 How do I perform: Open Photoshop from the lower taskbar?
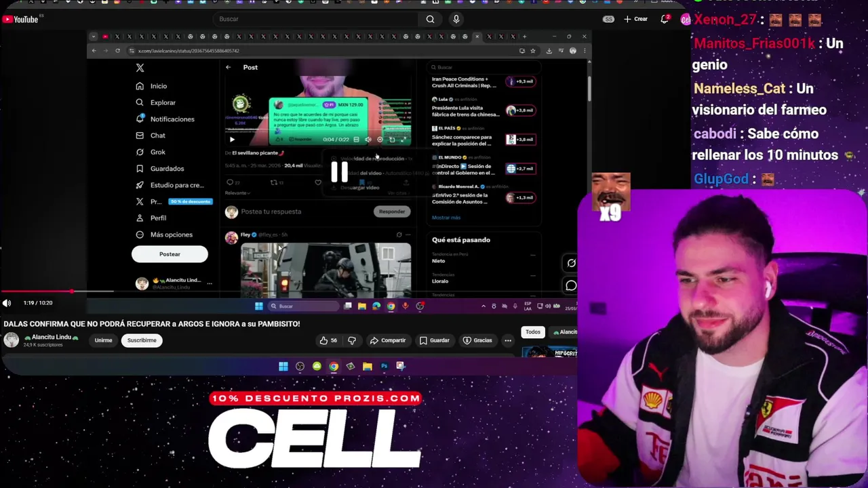384,366
